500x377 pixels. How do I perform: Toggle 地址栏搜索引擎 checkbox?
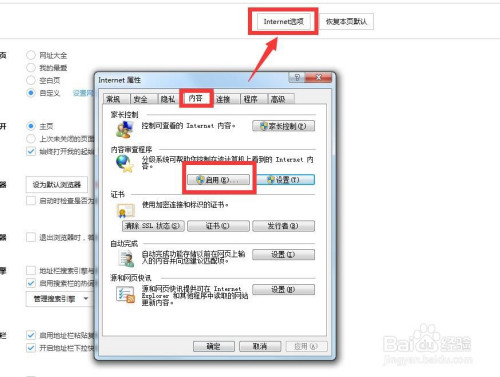[31, 270]
